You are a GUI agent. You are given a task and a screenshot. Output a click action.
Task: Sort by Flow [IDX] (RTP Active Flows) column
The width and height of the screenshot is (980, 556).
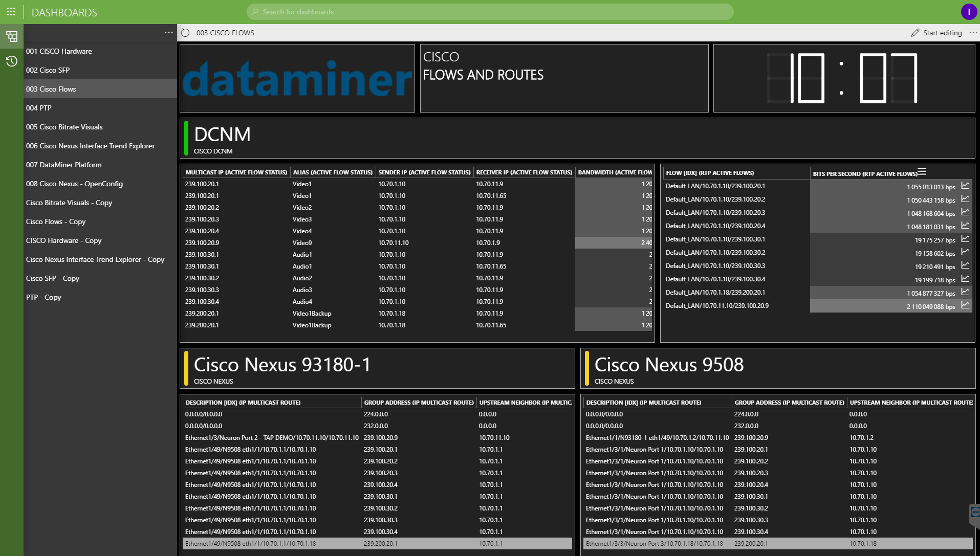[x=736, y=173]
